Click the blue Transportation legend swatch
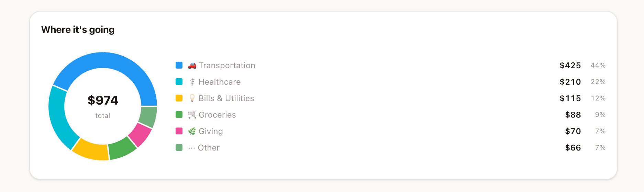Screen dimensions: 644x192 (x=179, y=65)
